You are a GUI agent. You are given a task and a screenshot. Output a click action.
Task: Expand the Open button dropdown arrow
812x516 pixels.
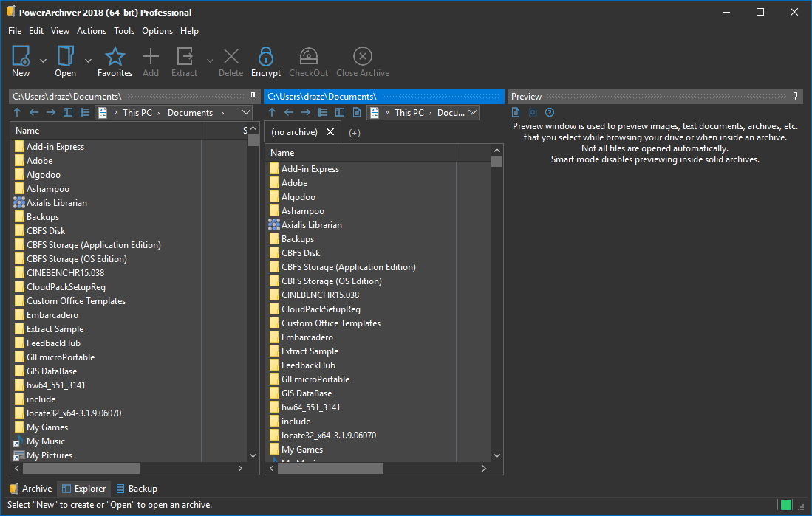[89, 61]
